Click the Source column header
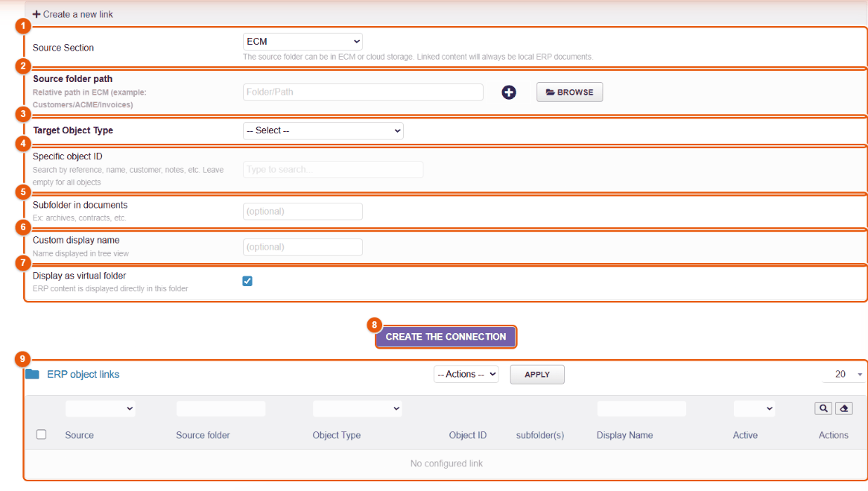Viewport: 868px width, 491px height. pos(79,435)
